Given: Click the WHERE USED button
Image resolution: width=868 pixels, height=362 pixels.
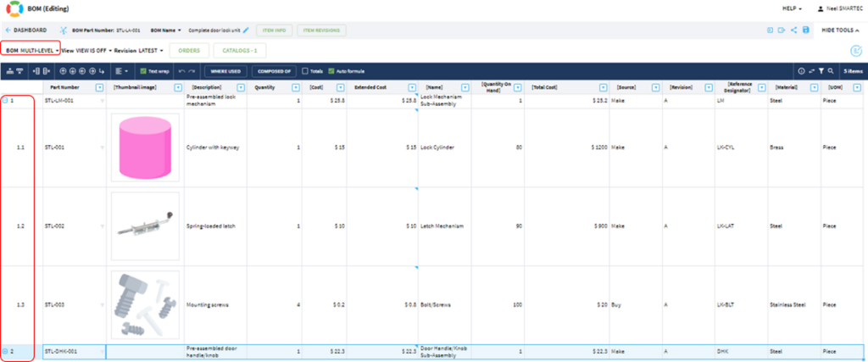Looking at the screenshot, I should pyautogui.click(x=225, y=71).
